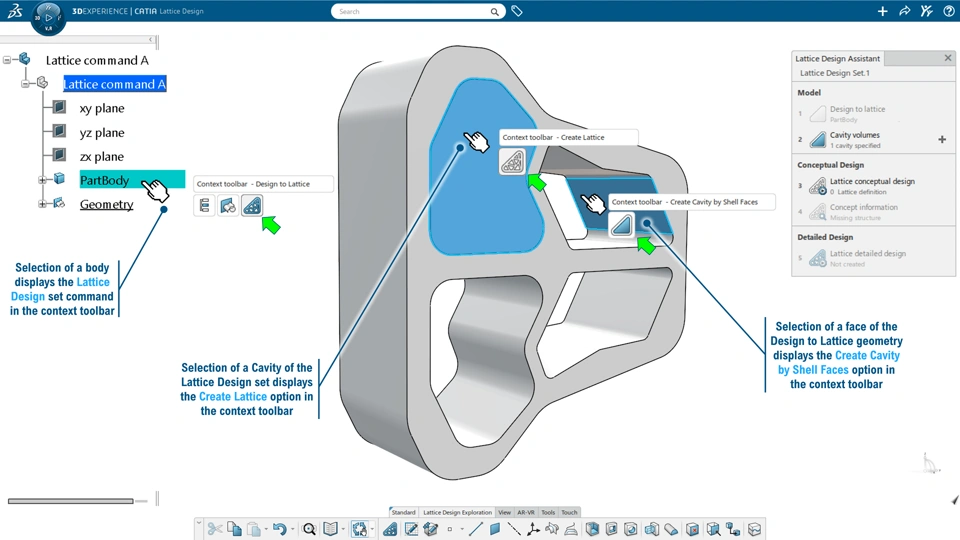Open the Undo history dropdown arrow
Screen dimensions: 960x540
tap(293, 529)
